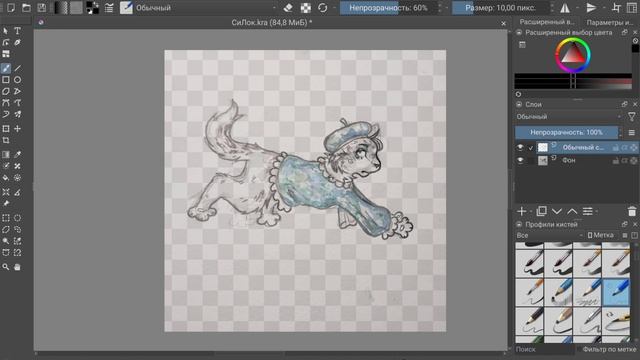Image resolution: width=640 pixels, height=360 pixels.
Task: Toggle eraser mode
Action: pyautogui.click(x=288, y=8)
